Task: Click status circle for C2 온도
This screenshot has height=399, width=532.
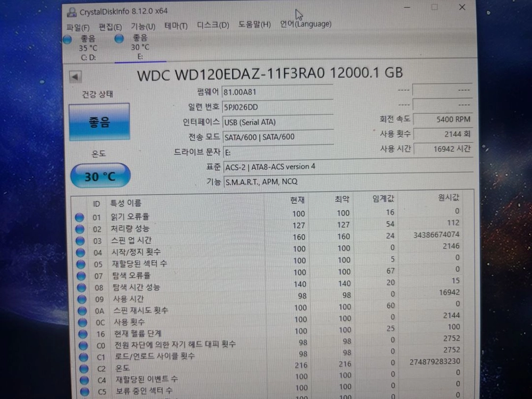Action: pos(84,369)
